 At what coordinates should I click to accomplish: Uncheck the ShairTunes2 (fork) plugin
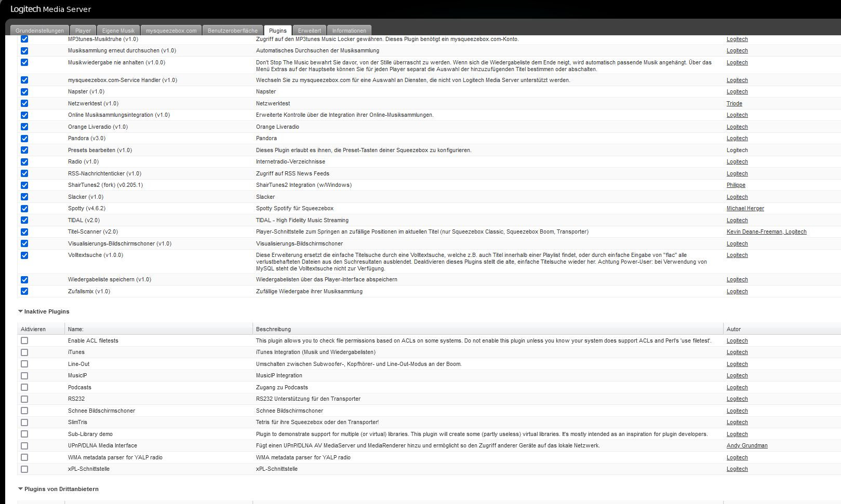point(24,185)
